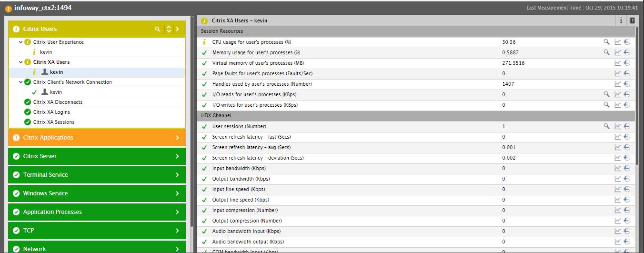
Task: Open the Windows Service layer
Action: [97, 193]
